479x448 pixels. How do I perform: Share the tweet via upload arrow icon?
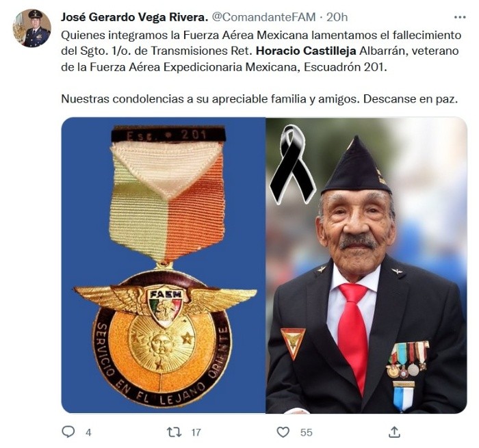pos(394,432)
